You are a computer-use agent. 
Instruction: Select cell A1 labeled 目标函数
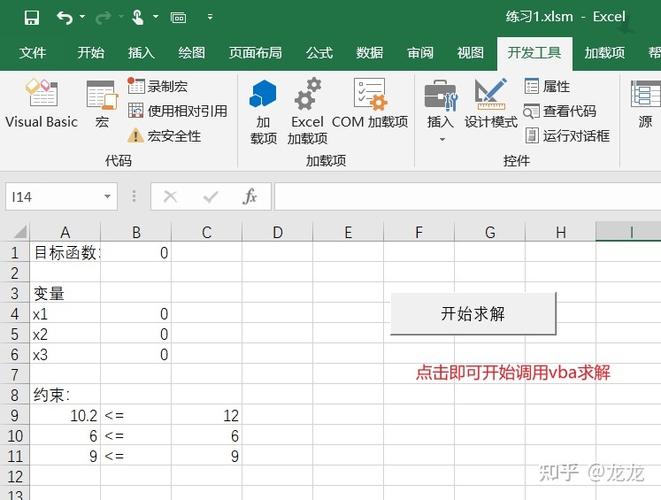click(65, 253)
